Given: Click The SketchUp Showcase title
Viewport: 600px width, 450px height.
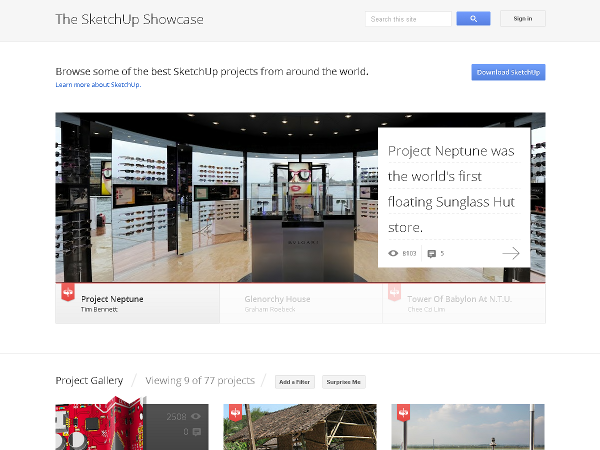Looking at the screenshot, I should click(x=129, y=19).
